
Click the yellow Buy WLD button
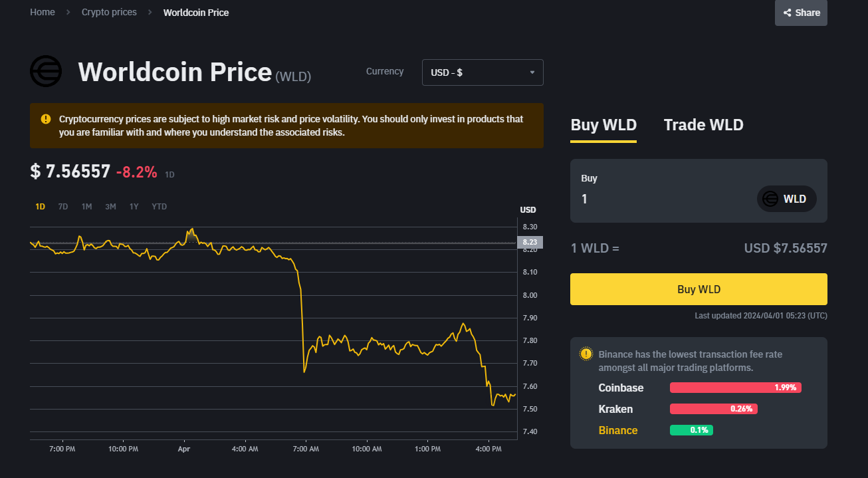pos(699,289)
